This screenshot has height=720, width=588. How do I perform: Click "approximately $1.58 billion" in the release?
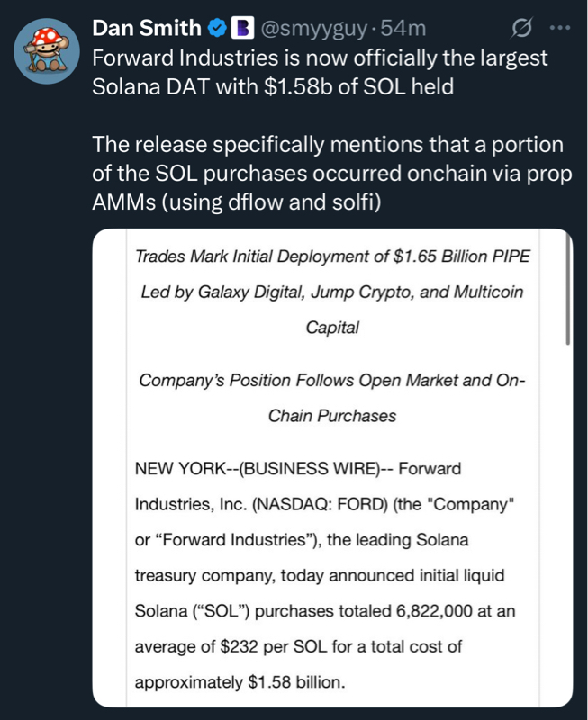point(239,682)
